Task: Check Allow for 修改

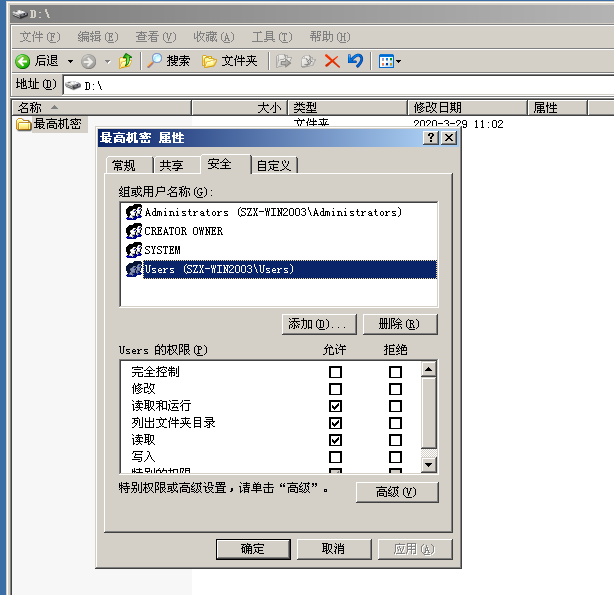Action: [335, 389]
